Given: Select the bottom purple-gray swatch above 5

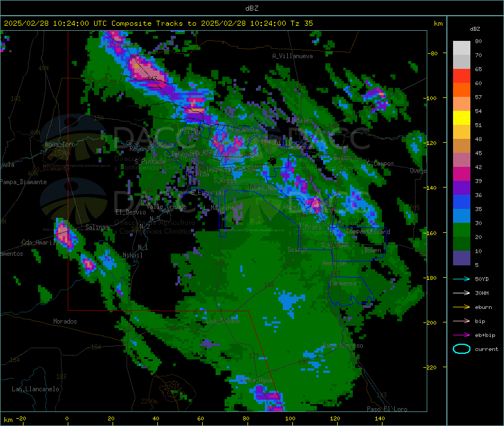Looking at the screenshot, I should tap(461, 258).
